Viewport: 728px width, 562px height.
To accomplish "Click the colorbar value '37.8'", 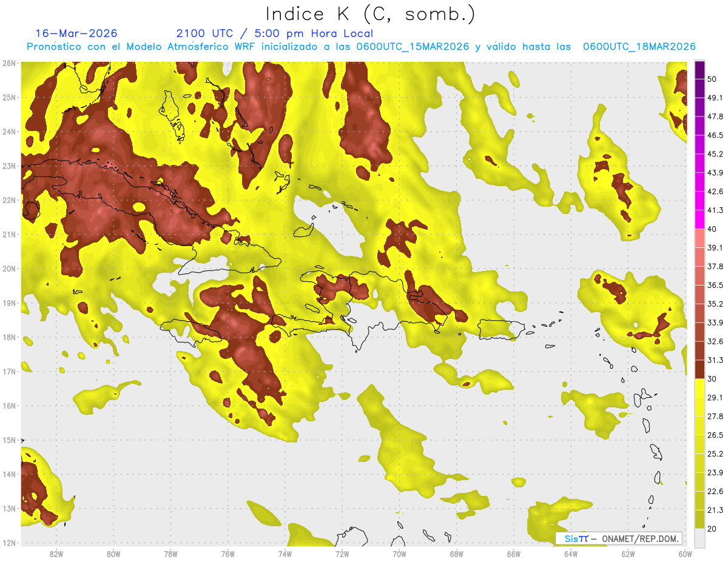I will coord(715,266).
